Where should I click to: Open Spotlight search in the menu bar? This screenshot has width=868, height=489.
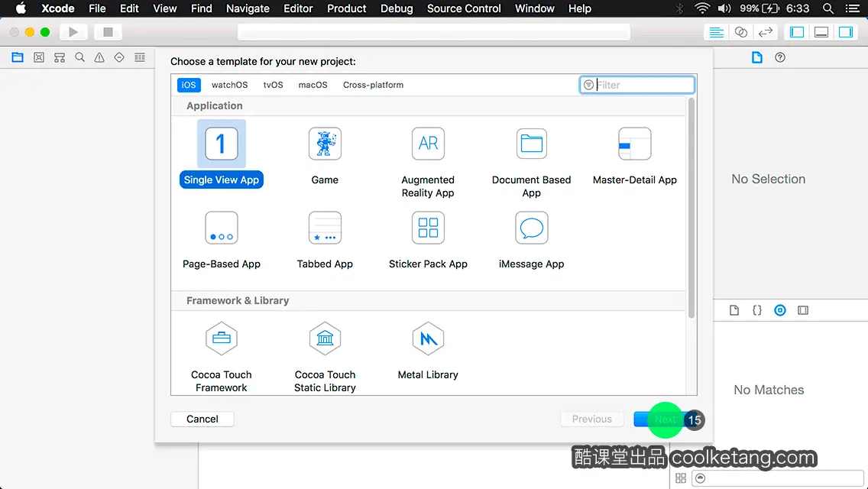pos(828,8)
